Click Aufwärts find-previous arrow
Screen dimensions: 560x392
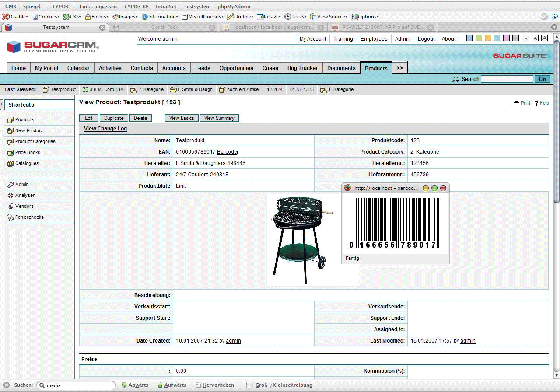(x=171, y=385)
